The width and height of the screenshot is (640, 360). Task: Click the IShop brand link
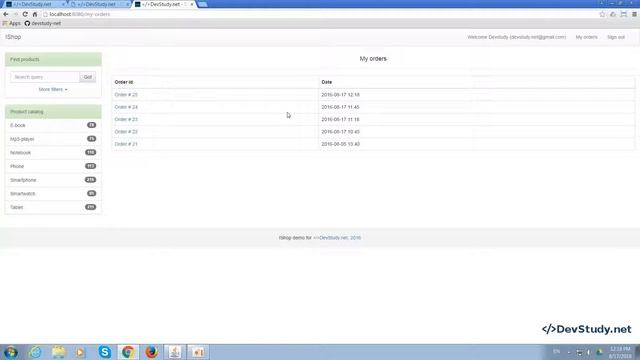click(x=13, y=37)
